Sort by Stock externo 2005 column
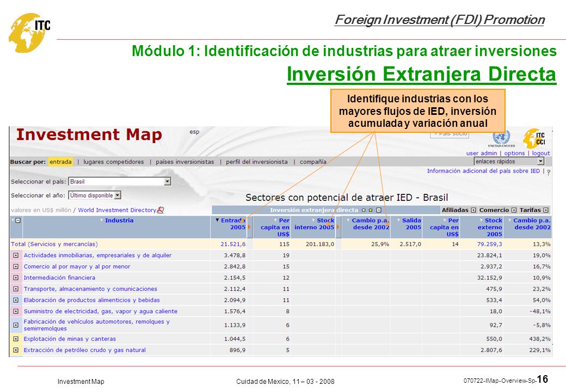 pyautogui.click(x=490, y=227)
